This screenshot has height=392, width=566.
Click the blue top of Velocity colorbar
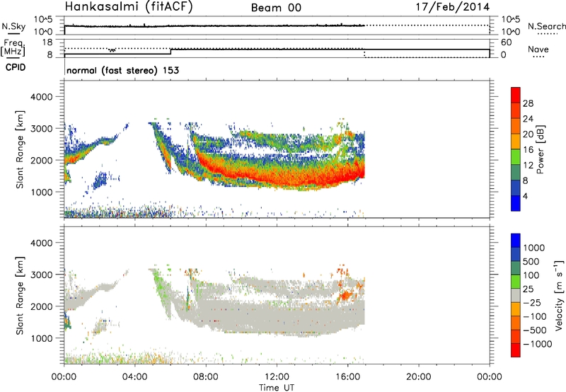(x=516, y=241)
